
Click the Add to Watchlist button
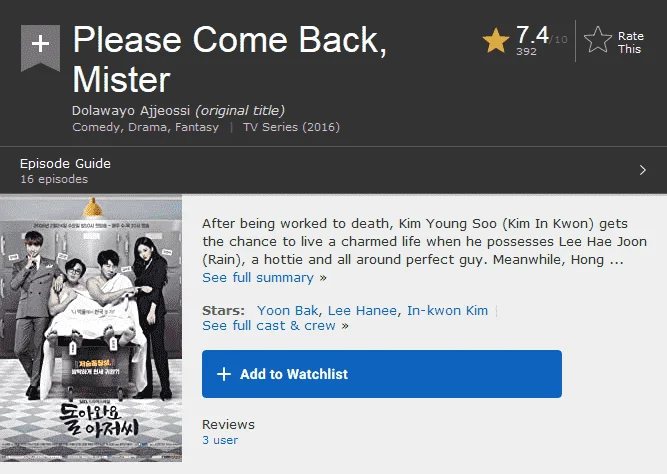(x=382, y=374)
